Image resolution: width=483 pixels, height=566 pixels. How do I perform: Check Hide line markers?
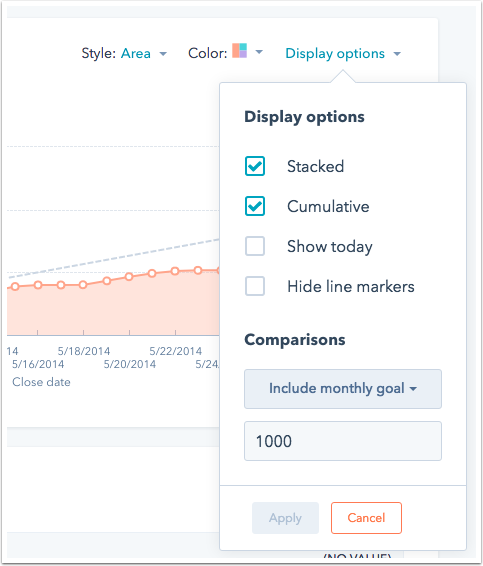pos(255,286)
